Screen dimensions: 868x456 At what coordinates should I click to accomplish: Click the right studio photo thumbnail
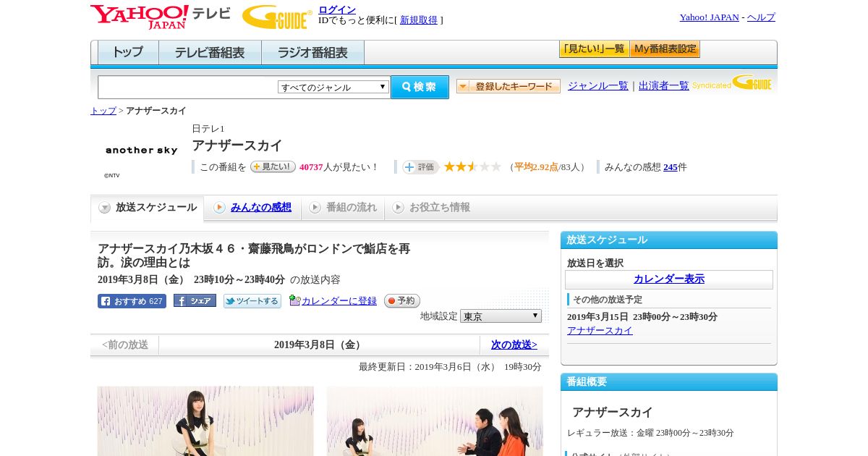(435, 421)
